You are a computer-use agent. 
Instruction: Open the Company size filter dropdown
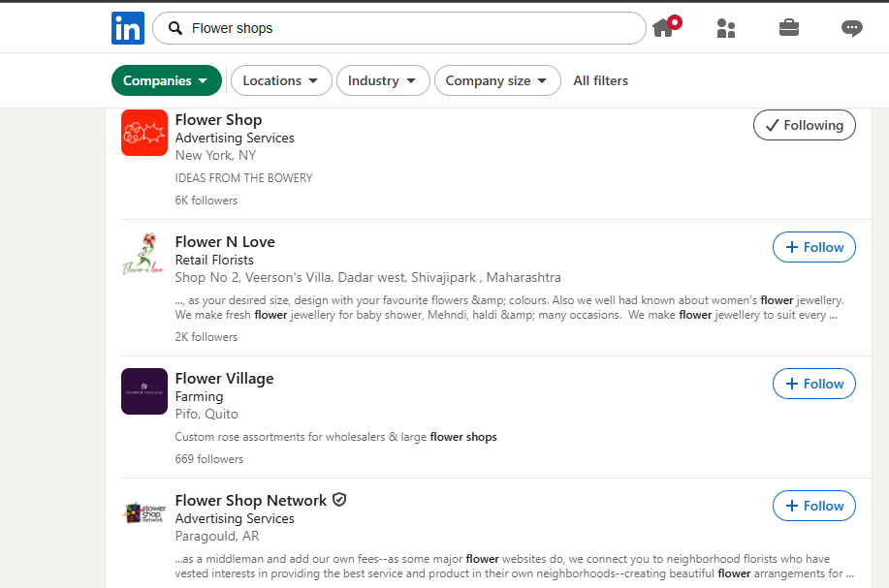(497, 80)
